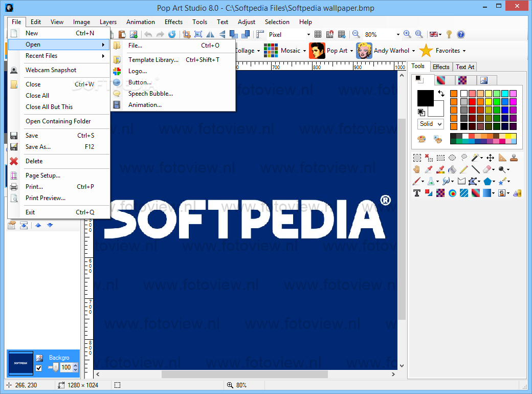Swap foreground and background colors arrows
532x394 pixels.
point(441,93)
